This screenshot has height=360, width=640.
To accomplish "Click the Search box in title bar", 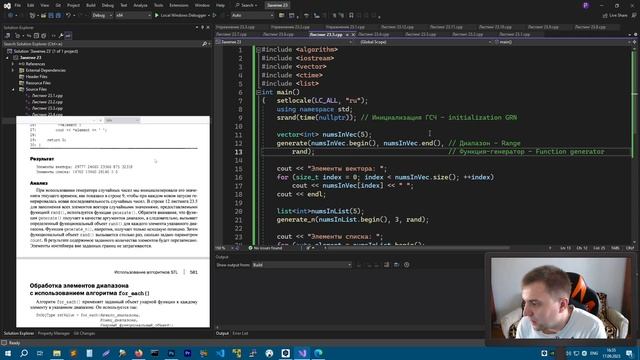I will (247, 5).
